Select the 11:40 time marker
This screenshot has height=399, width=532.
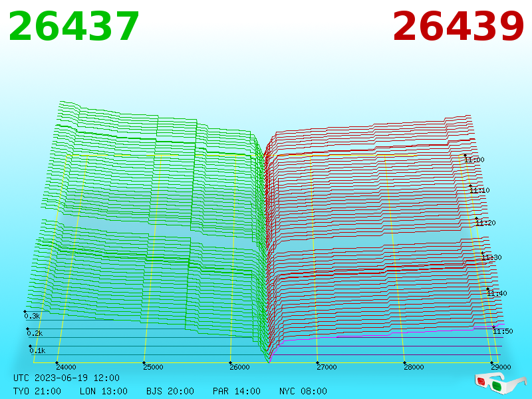click(497, 293)
